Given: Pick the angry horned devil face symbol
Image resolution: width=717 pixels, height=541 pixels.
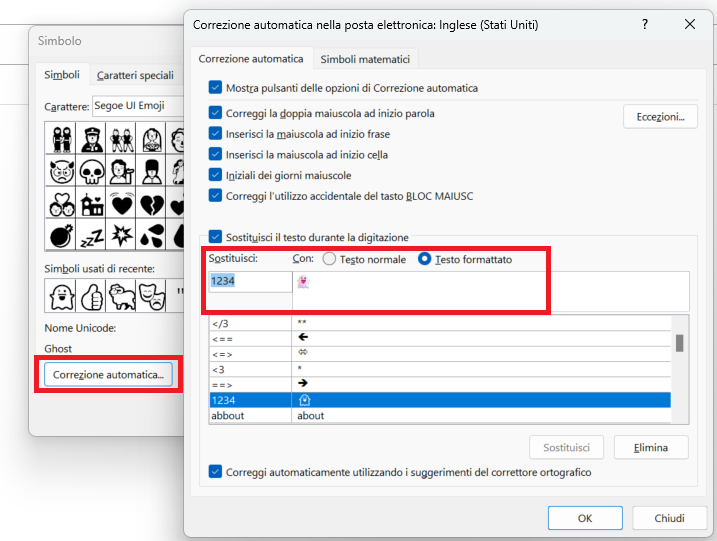Looking at the screenshot, I should point(61,171).
